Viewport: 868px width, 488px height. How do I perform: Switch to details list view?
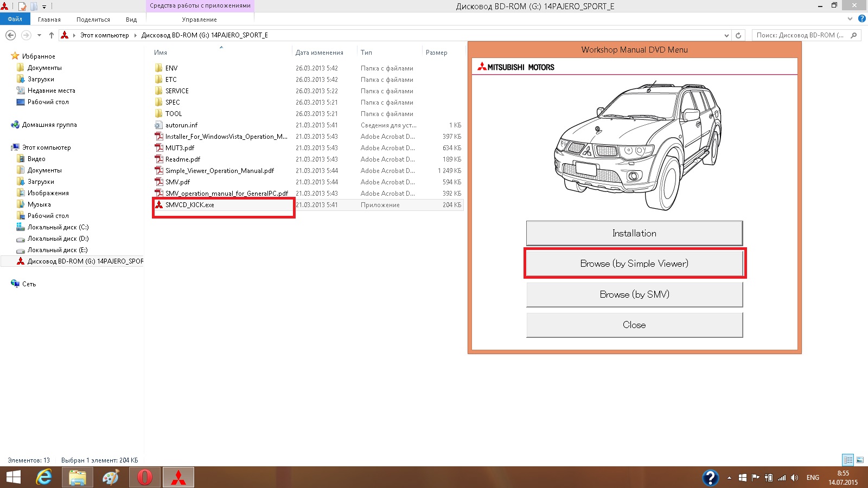click(x=848, y=460)
